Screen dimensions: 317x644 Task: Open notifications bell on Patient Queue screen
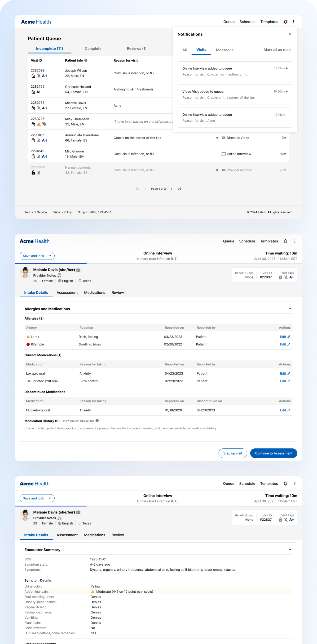[x=286, y=22]
